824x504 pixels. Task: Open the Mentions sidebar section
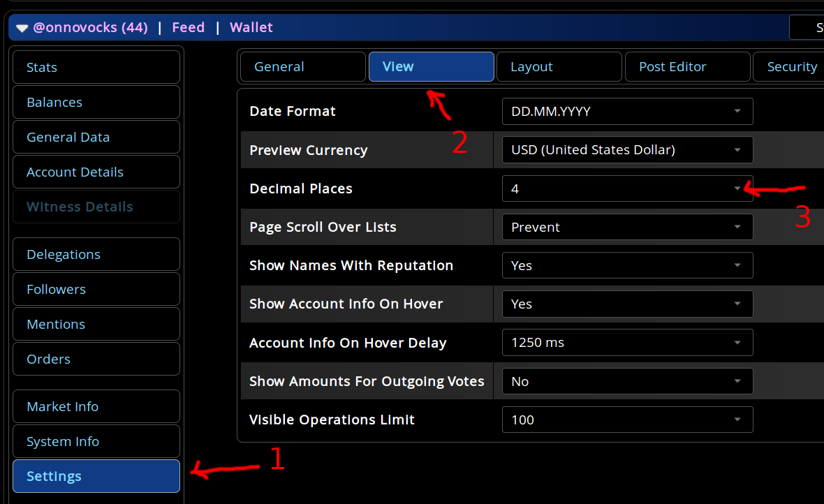[x=96, y=325]
